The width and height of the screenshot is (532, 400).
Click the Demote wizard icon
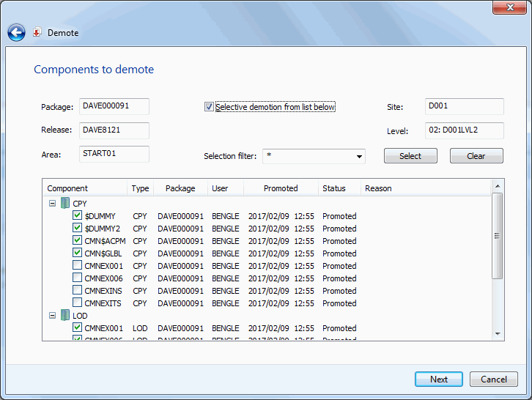(x=37, y=32)
